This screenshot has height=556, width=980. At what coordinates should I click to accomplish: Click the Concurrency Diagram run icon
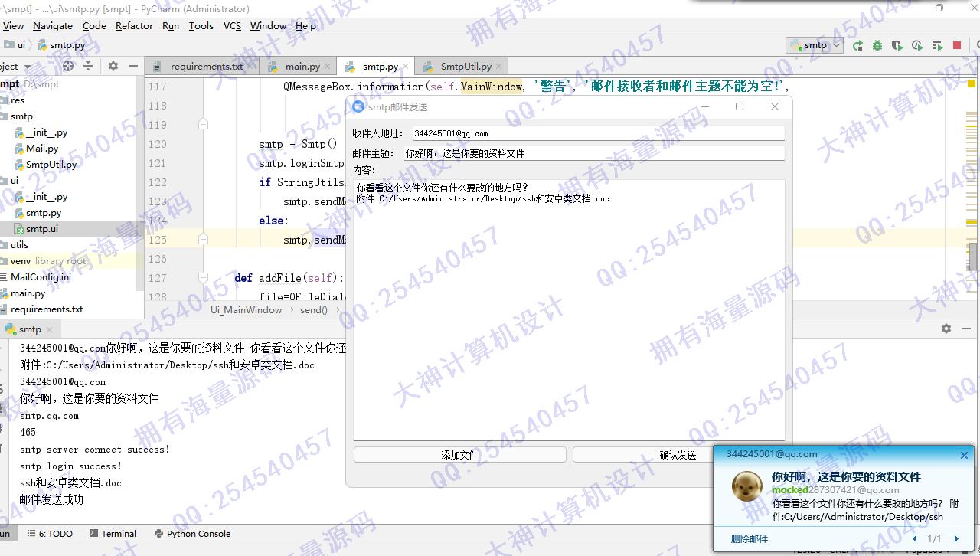pyautogui.click(x=937, y=46)
